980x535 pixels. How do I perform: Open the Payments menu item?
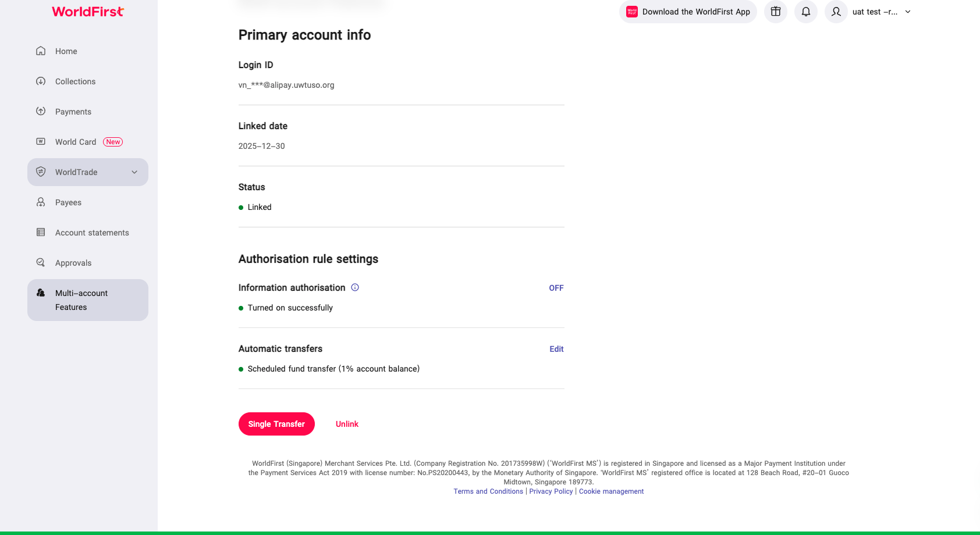point(73,112)
